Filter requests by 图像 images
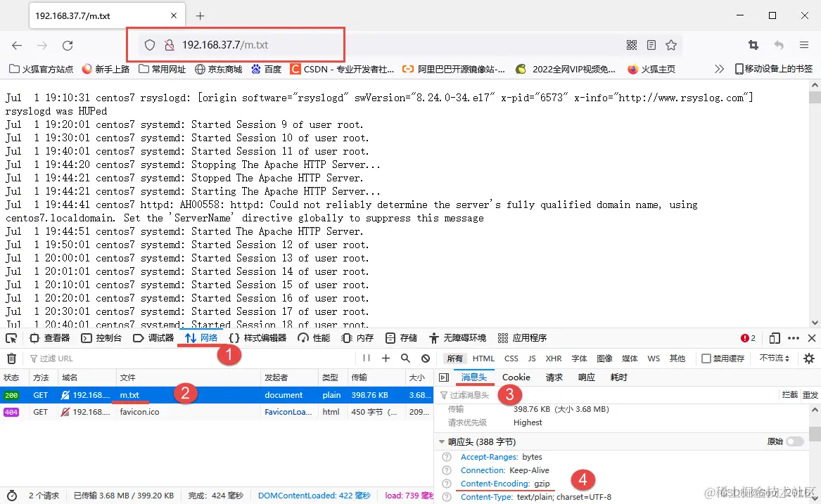 [604, 358]
